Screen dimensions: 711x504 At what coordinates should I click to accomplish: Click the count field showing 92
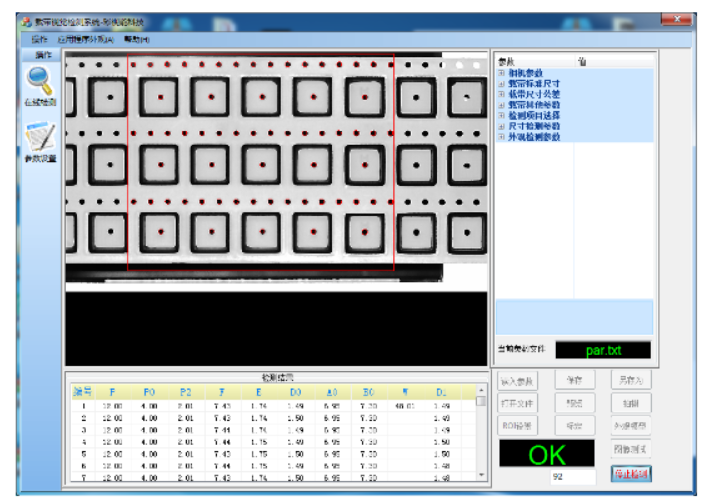click(573, 477)
